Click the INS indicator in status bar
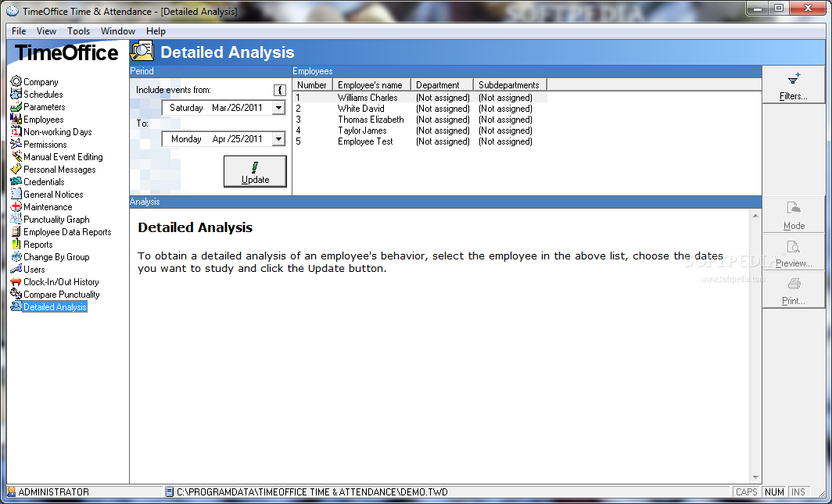832x504 pixels. (x=798, y=491)
